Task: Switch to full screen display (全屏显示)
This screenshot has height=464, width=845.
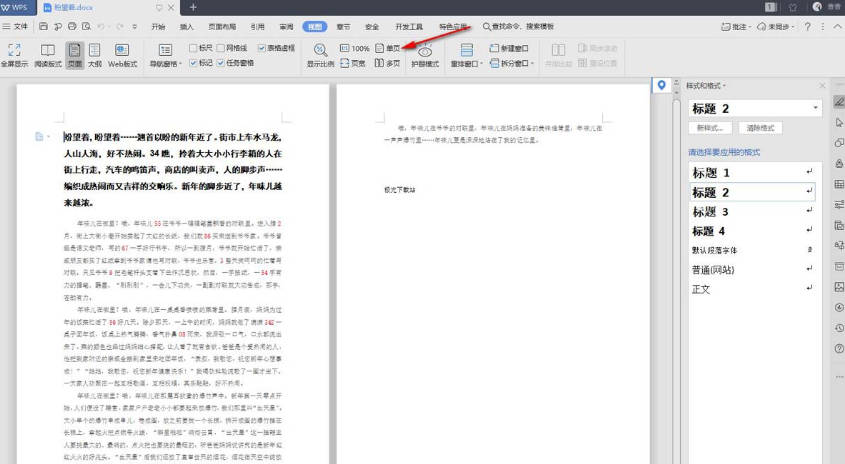Action: 15,55
